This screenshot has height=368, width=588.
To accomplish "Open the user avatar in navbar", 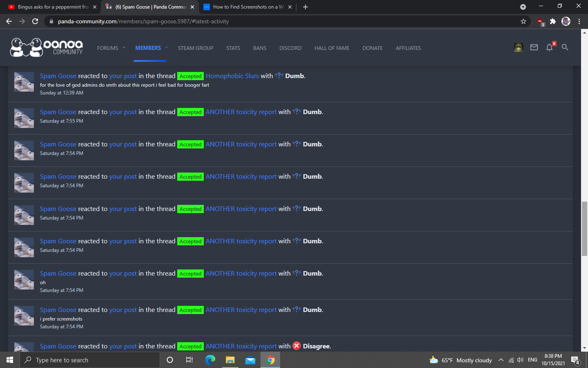I will coord(519,47).
